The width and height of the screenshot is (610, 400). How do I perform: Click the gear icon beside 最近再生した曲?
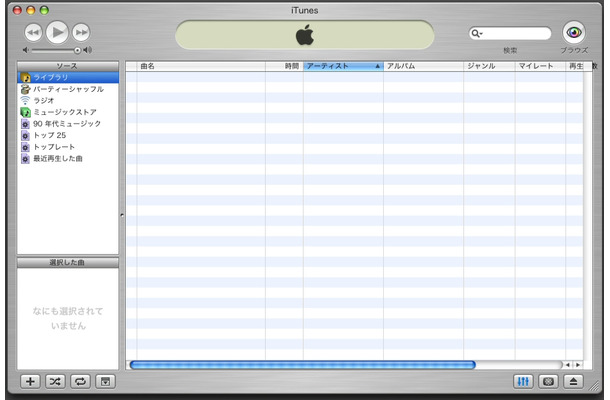[x=25, y=159]
